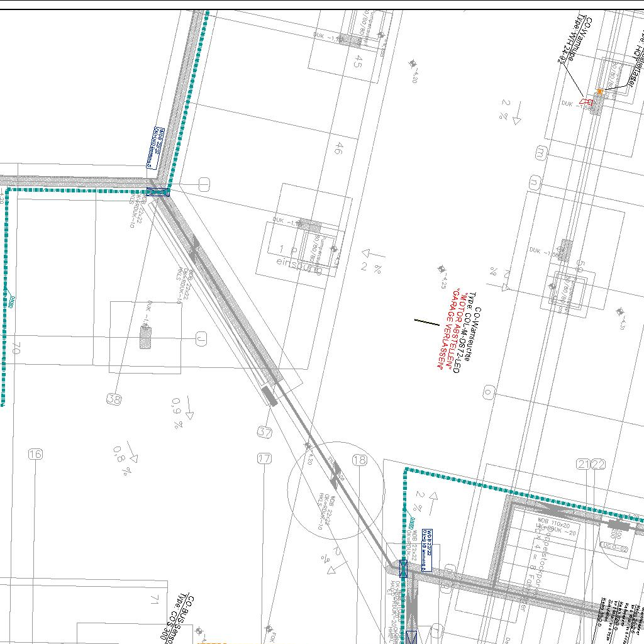Select blue crossed box at upper-left duct corner
The width and height of the screenshot is (644, 644).
158,192
